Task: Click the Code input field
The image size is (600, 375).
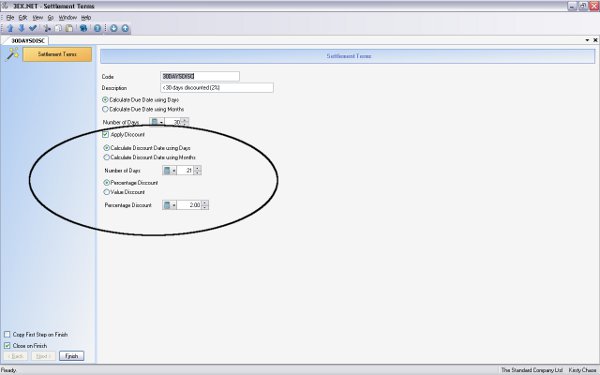Action: coord(200,76)
